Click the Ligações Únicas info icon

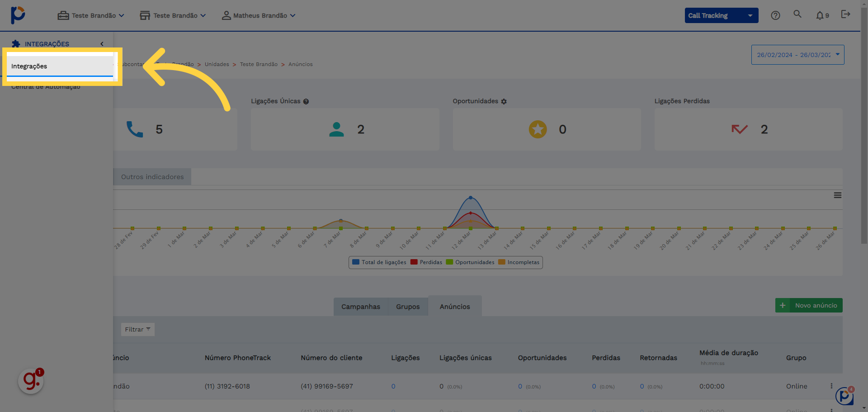click(x=306, y=102)
